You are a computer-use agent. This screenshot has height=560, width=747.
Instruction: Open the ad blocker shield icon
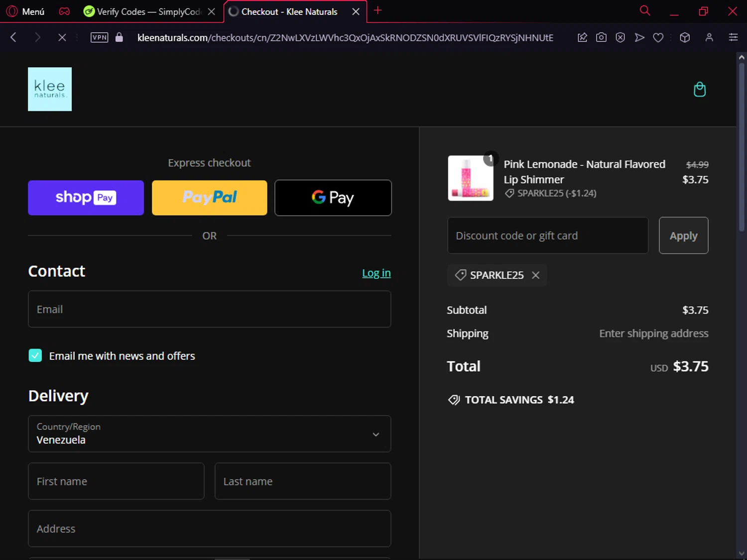620,37
